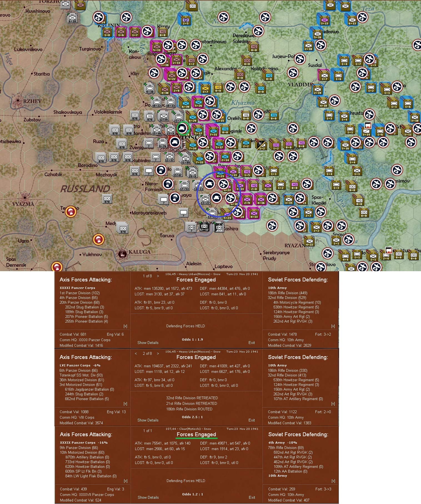Screen dimensions: 421x504
Task: Select the 9=76 panzer counter
Action: pyautogui.click(x=162, y=143)
